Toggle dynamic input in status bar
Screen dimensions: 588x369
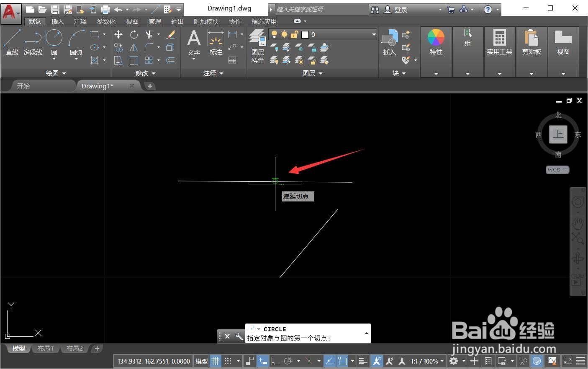[x=263, y=361]
